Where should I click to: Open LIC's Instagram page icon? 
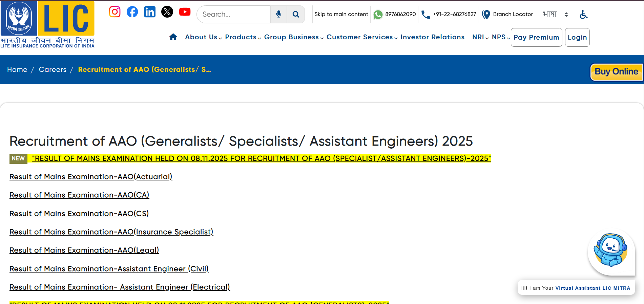pyautogui.click(x=115, y=12)
